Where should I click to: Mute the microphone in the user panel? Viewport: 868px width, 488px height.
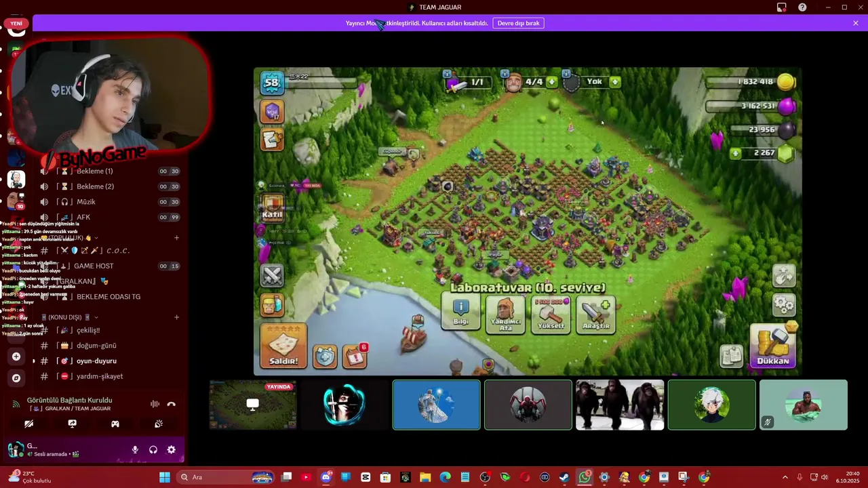[135, 449]
